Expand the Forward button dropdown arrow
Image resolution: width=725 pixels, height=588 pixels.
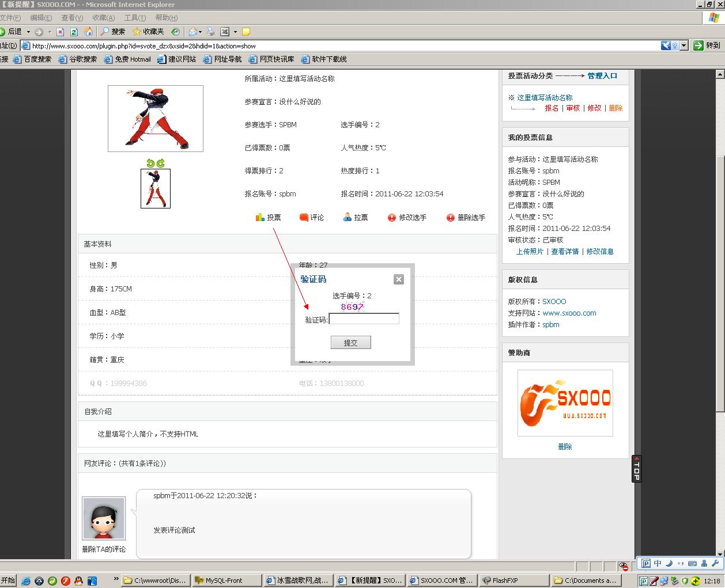50,32
